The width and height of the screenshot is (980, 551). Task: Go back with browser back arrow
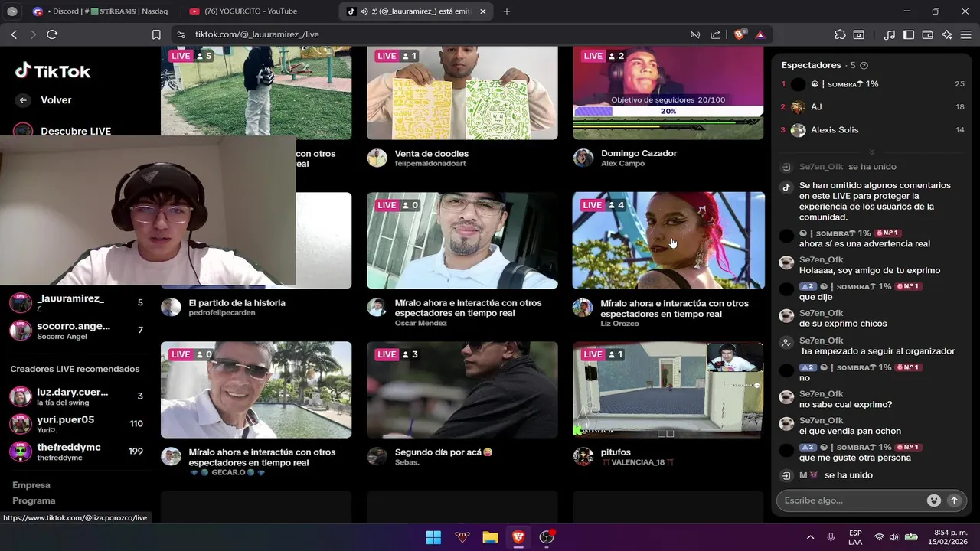tap(14, 34)
